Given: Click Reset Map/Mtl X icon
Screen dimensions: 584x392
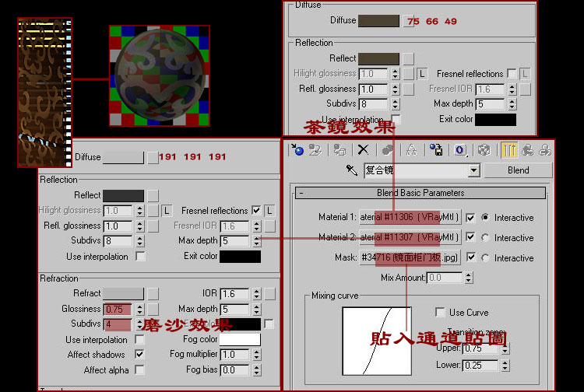Looking at the screenshot, I should (363, 149).
